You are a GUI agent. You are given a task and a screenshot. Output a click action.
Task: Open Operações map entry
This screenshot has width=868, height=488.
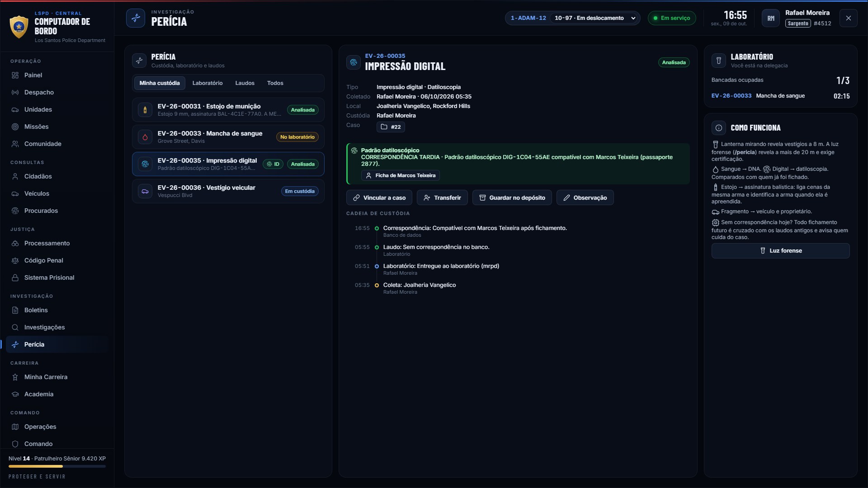click(57, 427)
